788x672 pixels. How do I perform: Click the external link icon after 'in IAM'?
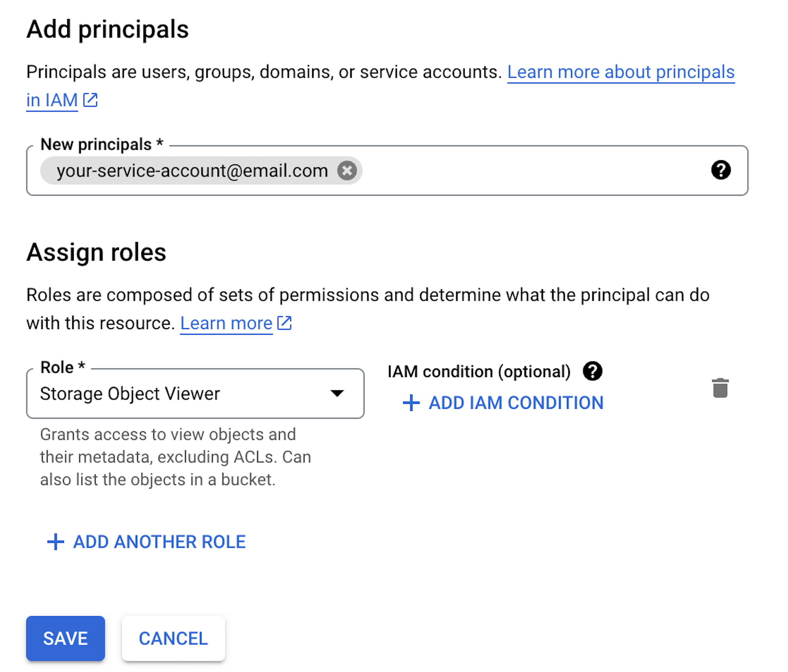(x=91, y=100)
